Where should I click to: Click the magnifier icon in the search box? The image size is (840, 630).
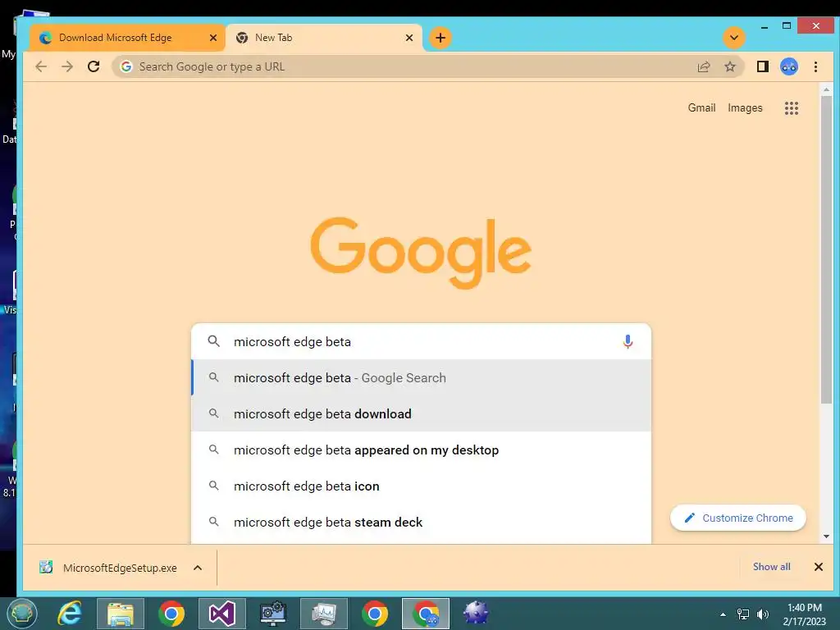[214, 341]
